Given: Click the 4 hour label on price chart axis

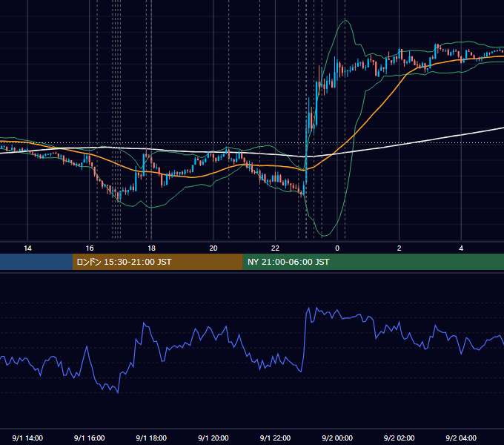Looking at the screenshot, I should tap(461, 248).
